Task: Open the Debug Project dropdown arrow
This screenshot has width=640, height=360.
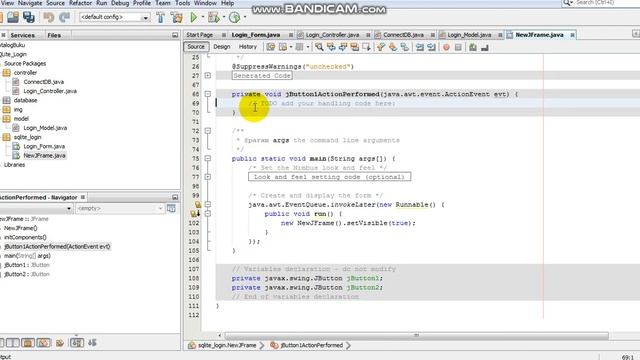Action: point(224,17)
